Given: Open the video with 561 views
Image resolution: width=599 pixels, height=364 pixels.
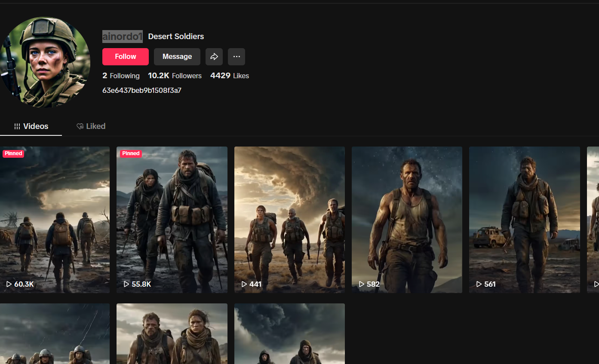Looking at the screenshot, I should coord(525,220).
